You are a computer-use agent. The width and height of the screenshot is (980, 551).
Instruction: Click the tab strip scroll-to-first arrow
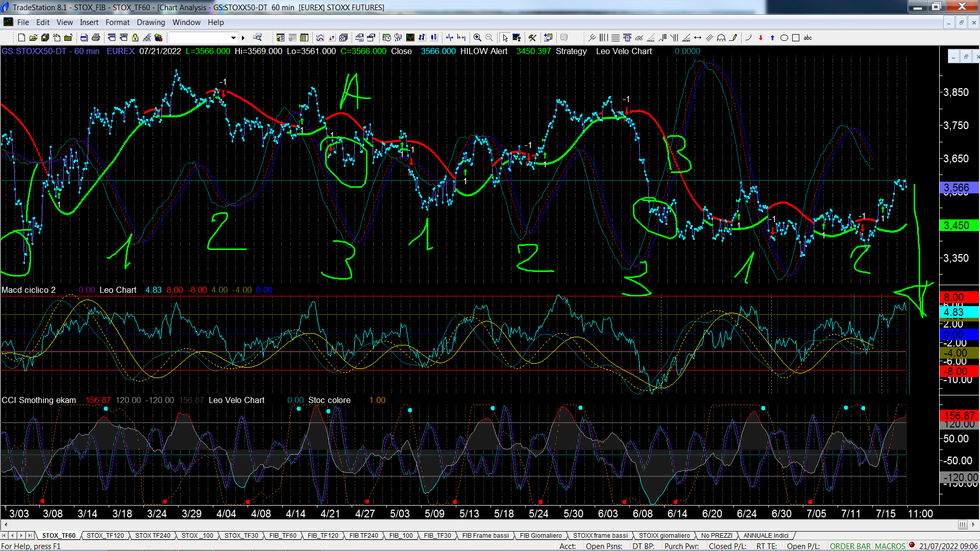pyautogui.click(x=4, y=535)
